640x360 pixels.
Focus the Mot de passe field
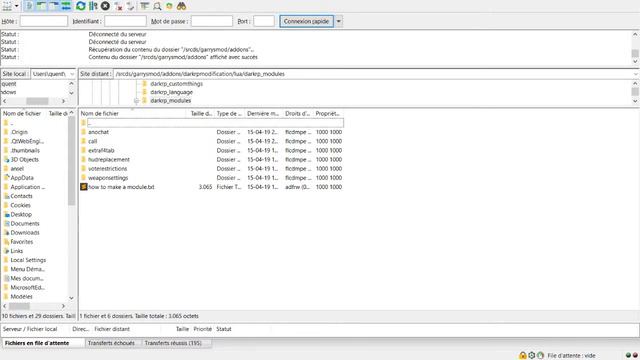pos(212,21)
